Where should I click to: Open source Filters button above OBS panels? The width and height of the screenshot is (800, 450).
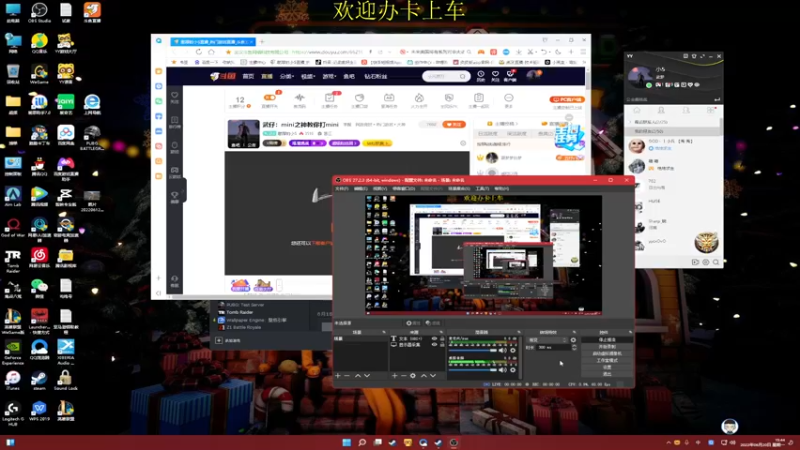433,323
